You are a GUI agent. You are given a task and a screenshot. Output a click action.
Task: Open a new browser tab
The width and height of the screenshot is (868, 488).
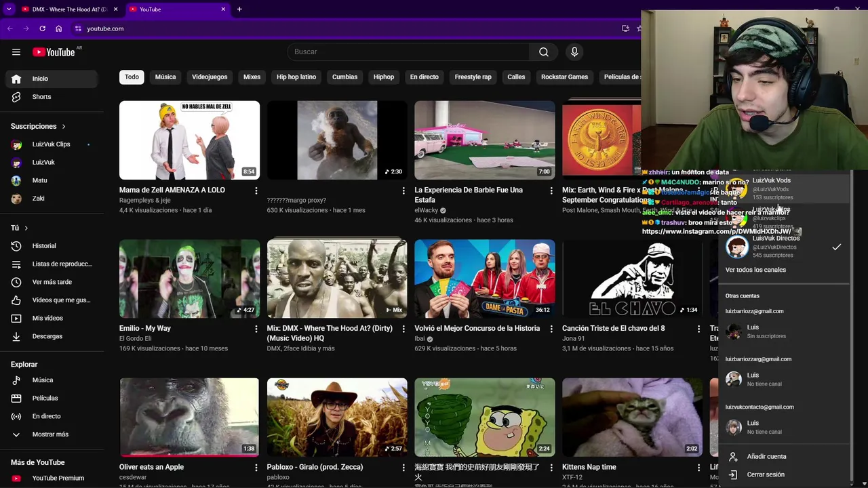tap(239, 9)
